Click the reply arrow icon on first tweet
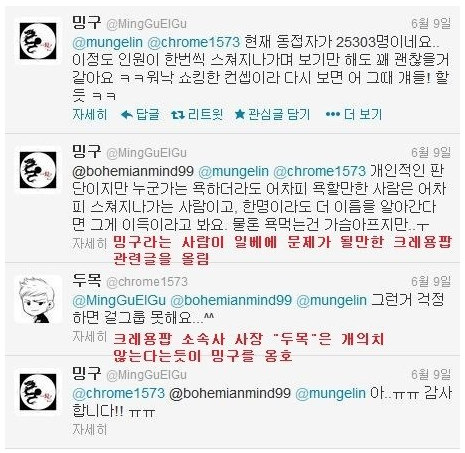 click(127, 115)
